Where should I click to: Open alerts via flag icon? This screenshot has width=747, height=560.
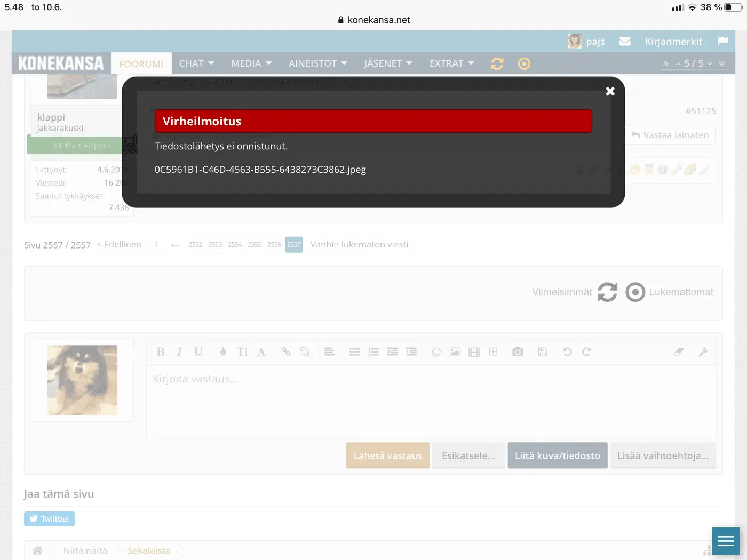[x=723, y=41]
